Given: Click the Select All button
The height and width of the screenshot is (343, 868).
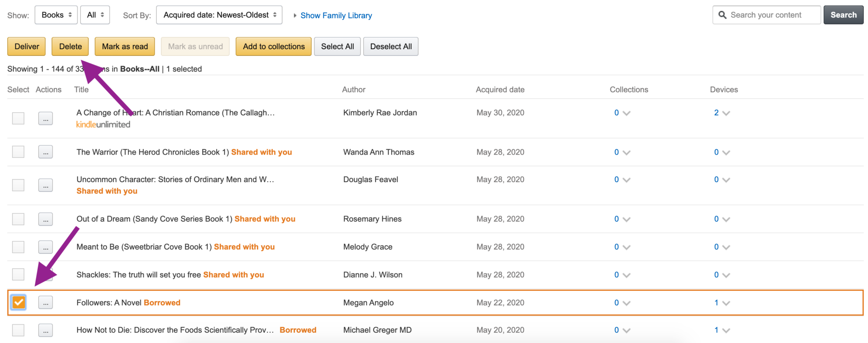Looking at the screenshot, I should pyautogui.click(x=337, y=47).
